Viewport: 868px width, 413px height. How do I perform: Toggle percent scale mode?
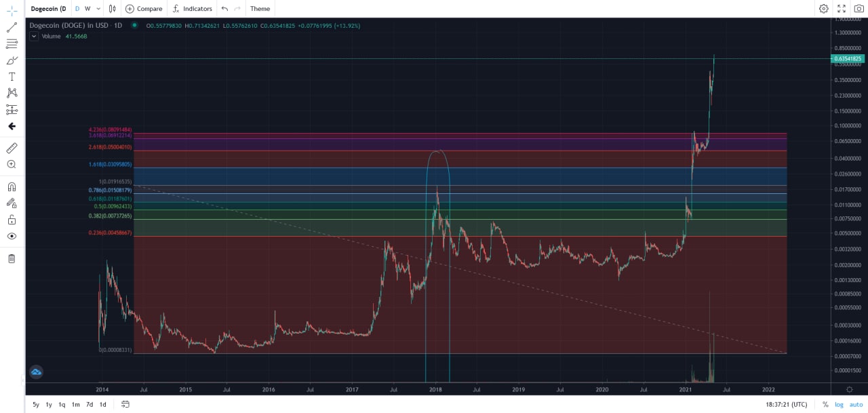[825, 404]
